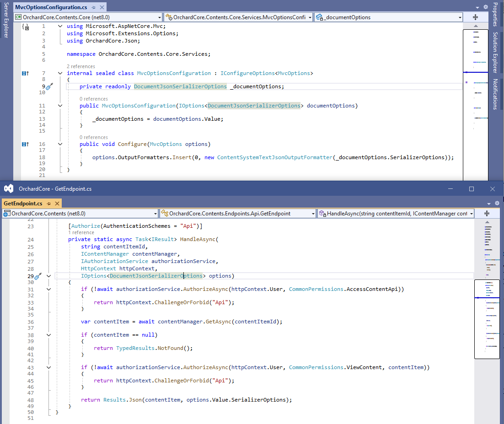Open the HandleAsync member navigation dropdown

tap(396, 214)
